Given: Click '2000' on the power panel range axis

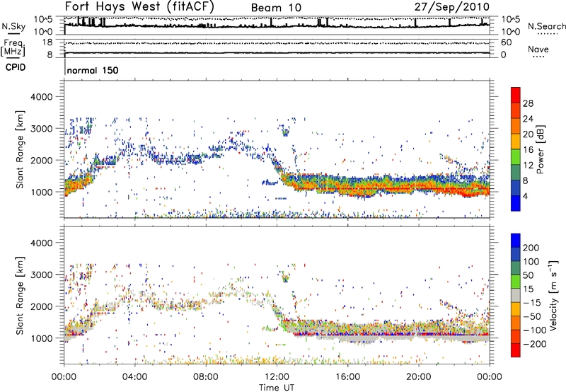Looking at the screenshot, I should pyautogui.click(x=41, y=160).
